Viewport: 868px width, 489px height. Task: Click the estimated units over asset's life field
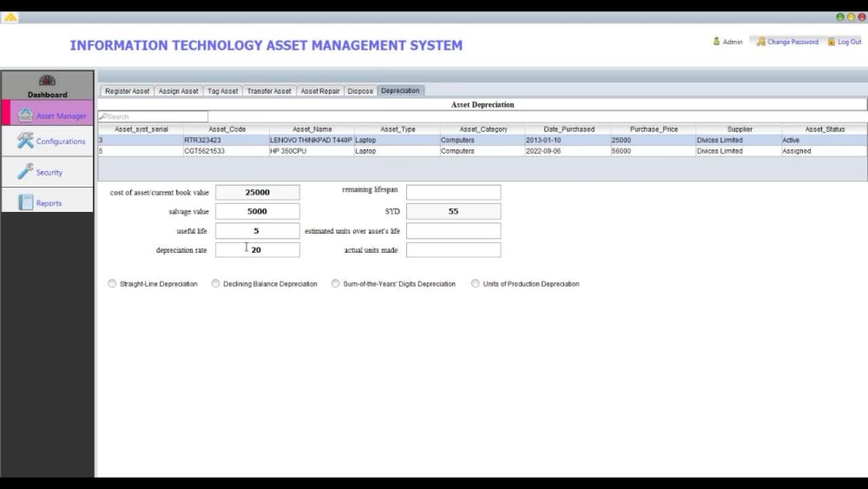tap(453, 230)
